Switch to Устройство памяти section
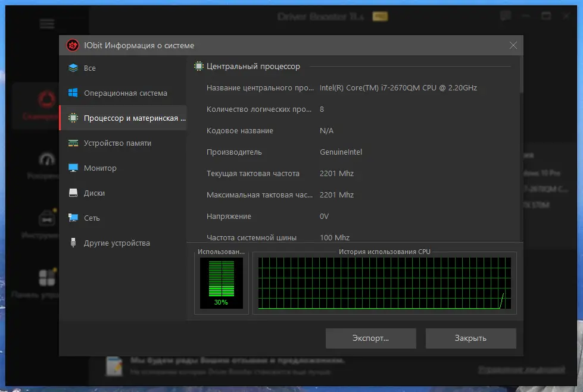 [123, 143]
